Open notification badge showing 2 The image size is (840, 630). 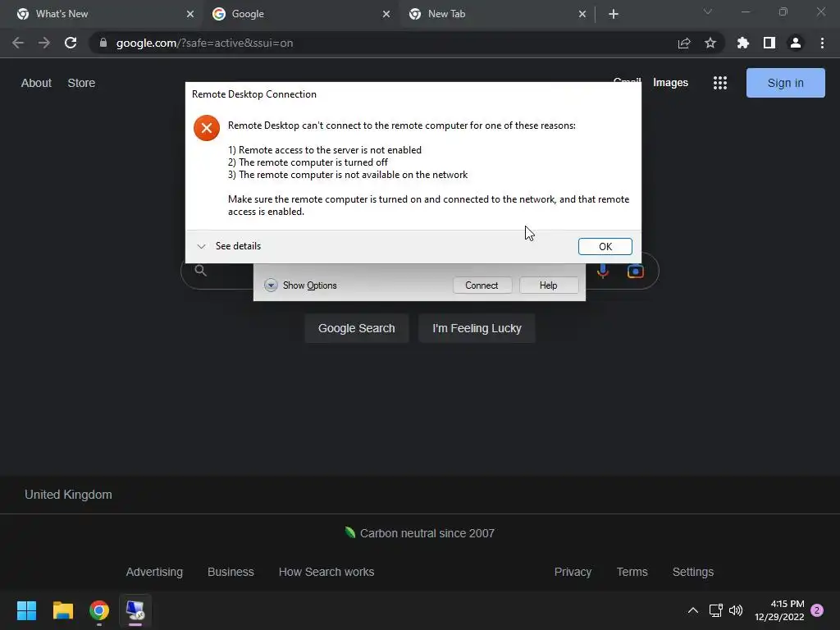[817, 610]
